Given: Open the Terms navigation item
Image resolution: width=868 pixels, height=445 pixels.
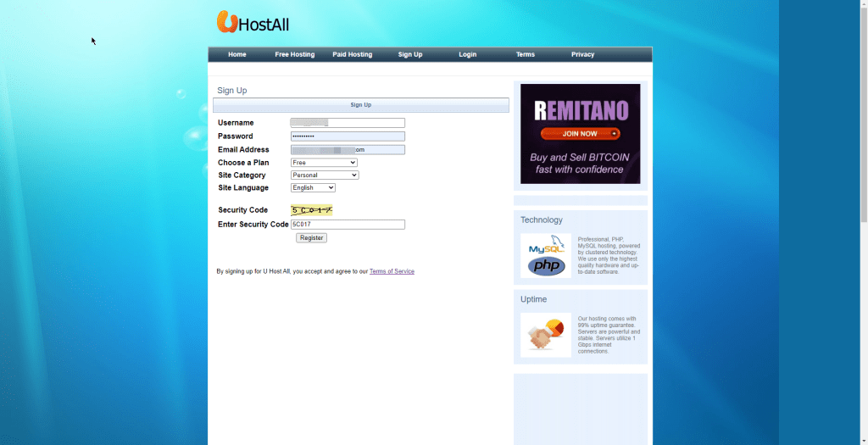Looking at the screenshot, I should click(x=526, y=54).
